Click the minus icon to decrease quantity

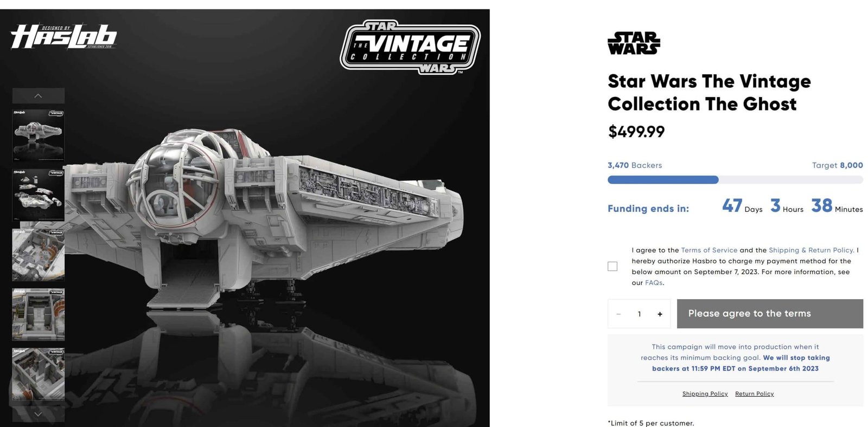618,314
